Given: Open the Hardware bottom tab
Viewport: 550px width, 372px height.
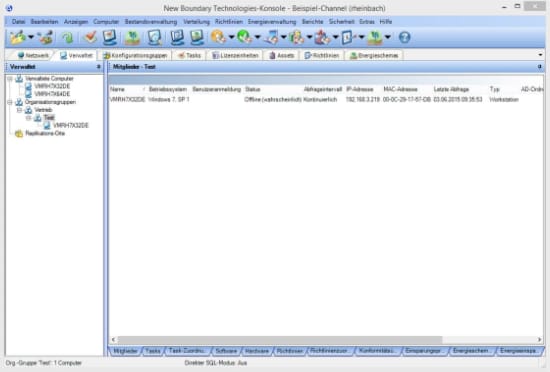Looking at the screenshot, I should [257, 351].
